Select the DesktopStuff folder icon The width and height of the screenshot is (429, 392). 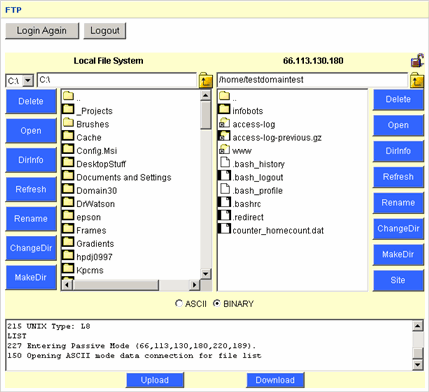pos(68,162)
